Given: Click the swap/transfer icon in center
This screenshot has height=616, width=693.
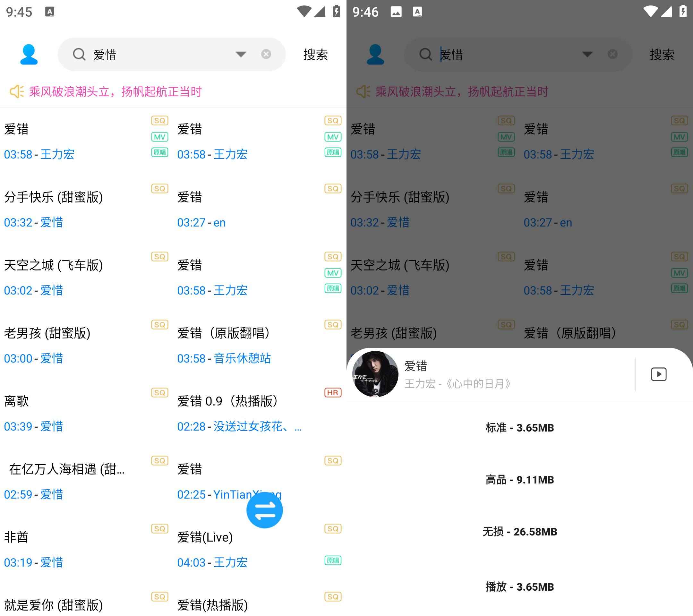Looking at the screenshot, I should [265, 509].
